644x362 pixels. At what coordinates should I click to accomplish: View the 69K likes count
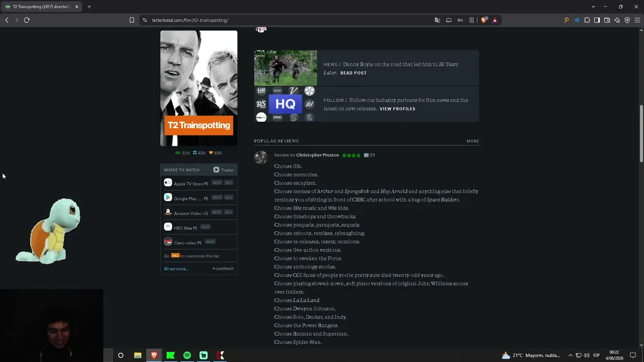215,153
